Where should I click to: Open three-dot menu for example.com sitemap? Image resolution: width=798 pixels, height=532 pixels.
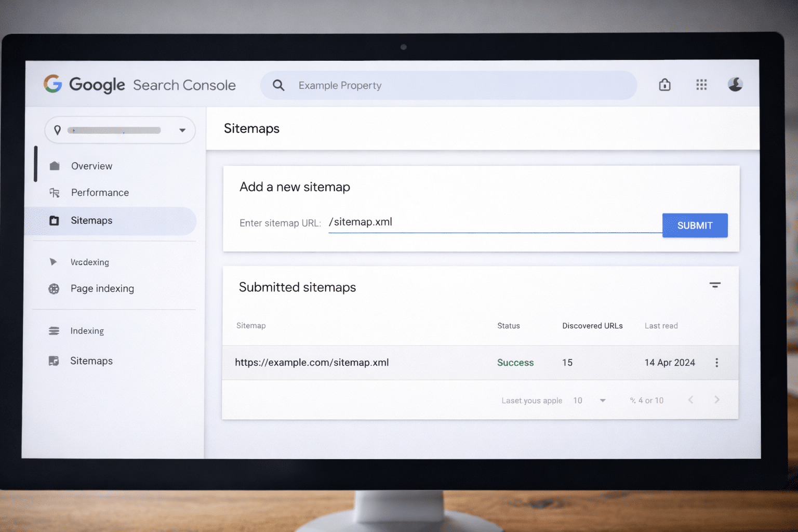pos(716,363)
